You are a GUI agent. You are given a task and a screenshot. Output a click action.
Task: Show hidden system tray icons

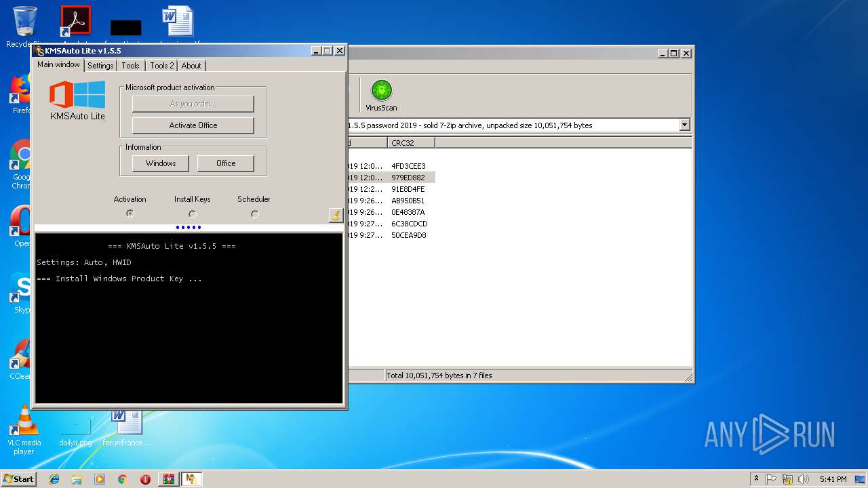pos(756,479)
